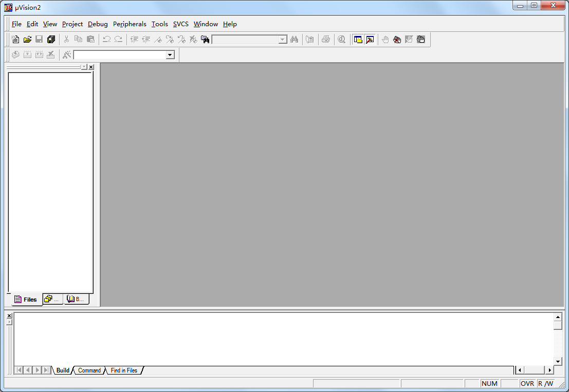
Task: Go to next bookmark icon
Action: pos(170,40)
